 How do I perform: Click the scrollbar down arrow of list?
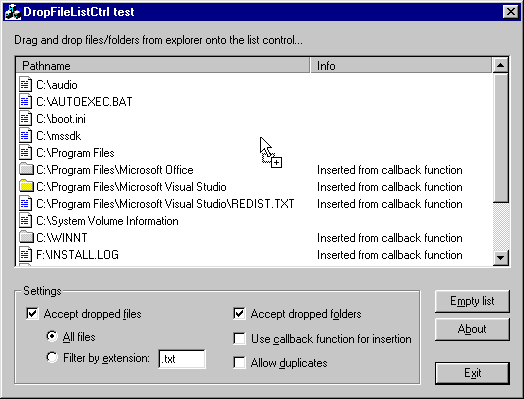500,258
